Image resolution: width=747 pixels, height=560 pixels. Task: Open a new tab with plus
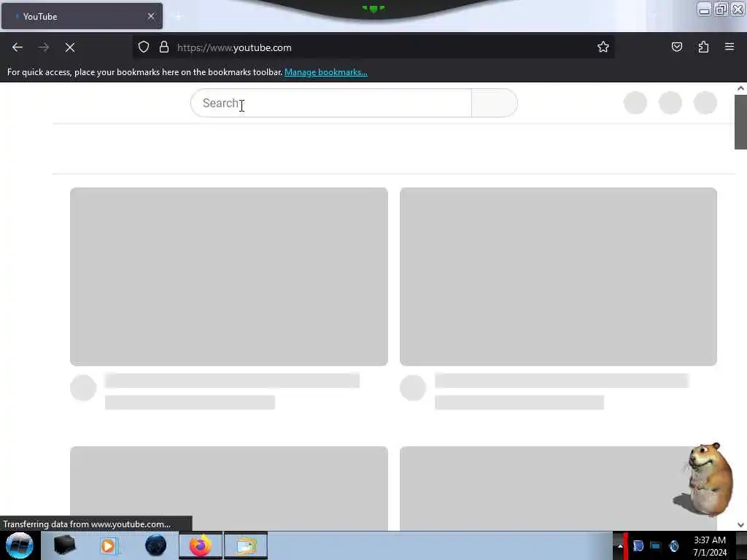[x=178, y=17]
